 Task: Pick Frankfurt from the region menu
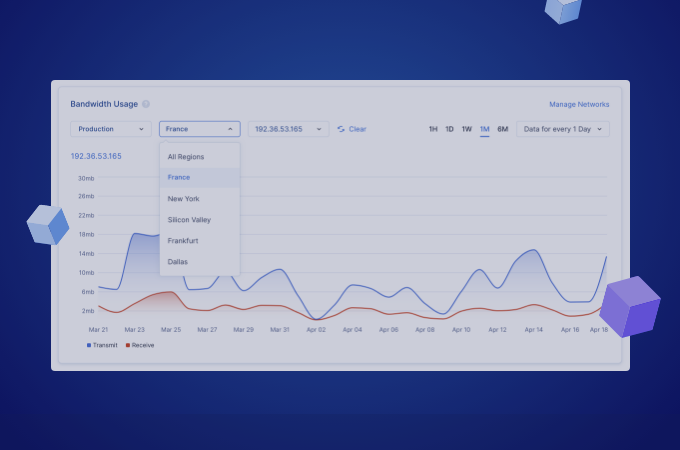point(183,241)
